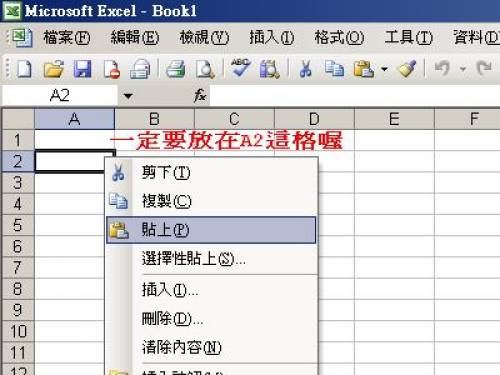Click the fx Insert Function button
Screen dimensions: 500x375
[200, 96]
